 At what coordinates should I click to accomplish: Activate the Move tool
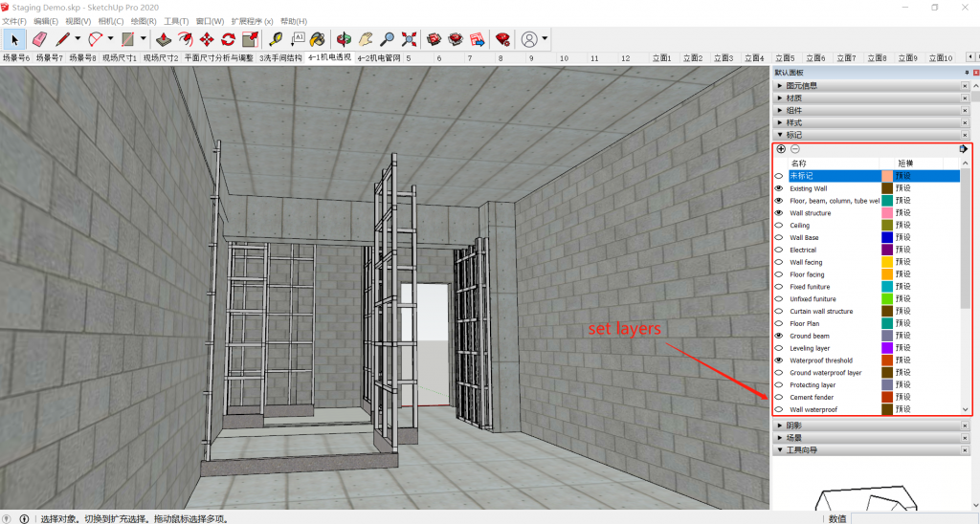point(207,39)
